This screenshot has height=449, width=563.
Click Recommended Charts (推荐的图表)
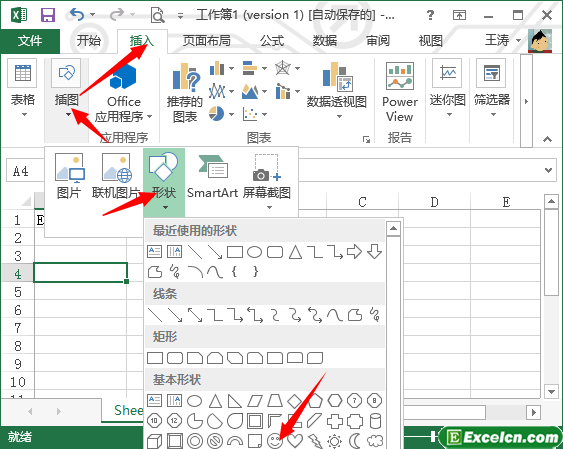point(185,93)
